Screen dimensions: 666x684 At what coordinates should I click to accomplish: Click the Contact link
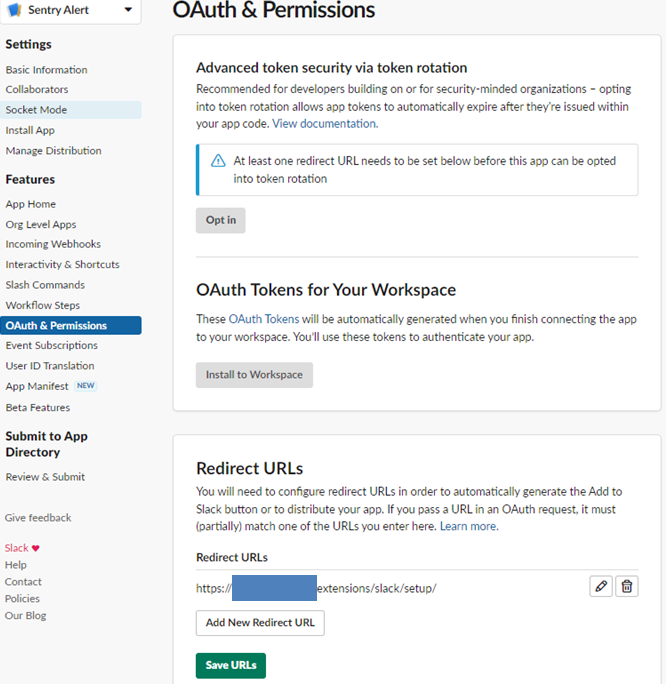(23, 582)
